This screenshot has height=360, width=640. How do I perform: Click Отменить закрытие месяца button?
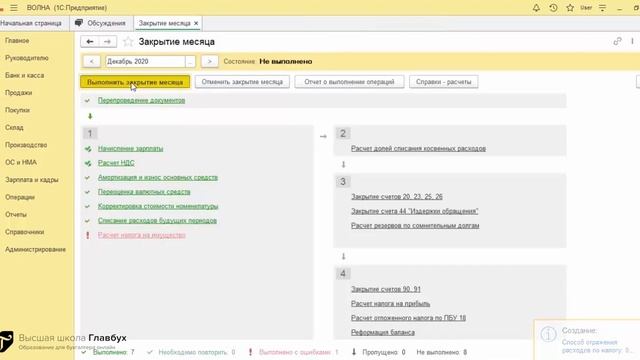[242, 82]
